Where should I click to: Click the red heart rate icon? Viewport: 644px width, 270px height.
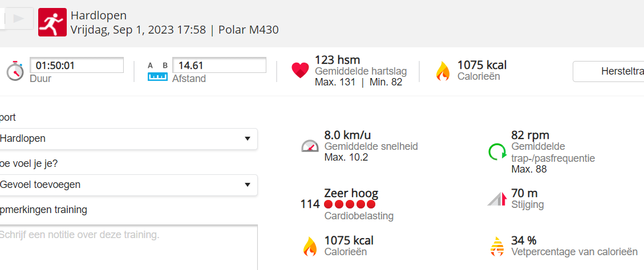pyautogui.click(x=300, y=71)
